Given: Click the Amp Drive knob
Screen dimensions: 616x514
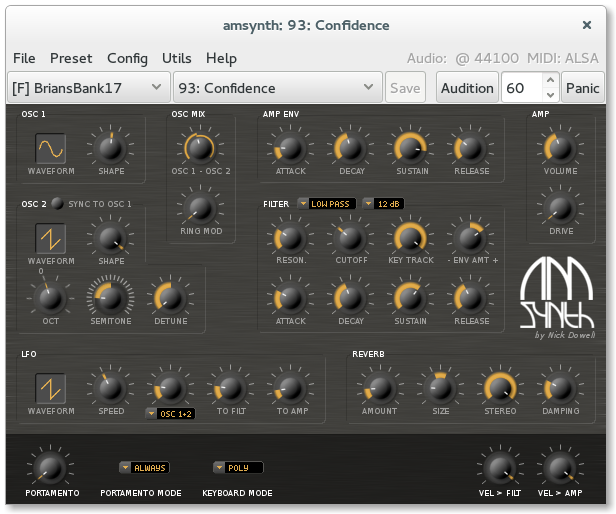Looking at the screenshot, I should [560, 208].
